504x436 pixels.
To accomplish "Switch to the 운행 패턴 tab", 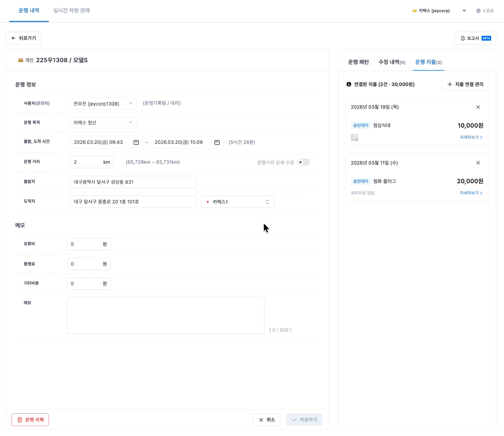I will point(358,62).
